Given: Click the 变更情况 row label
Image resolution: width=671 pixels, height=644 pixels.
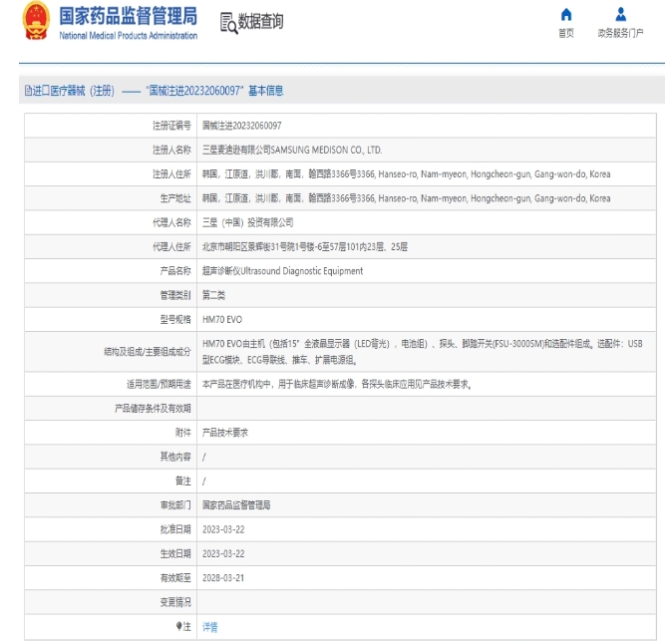Looking at the screenshot, I should click(175, 602).
